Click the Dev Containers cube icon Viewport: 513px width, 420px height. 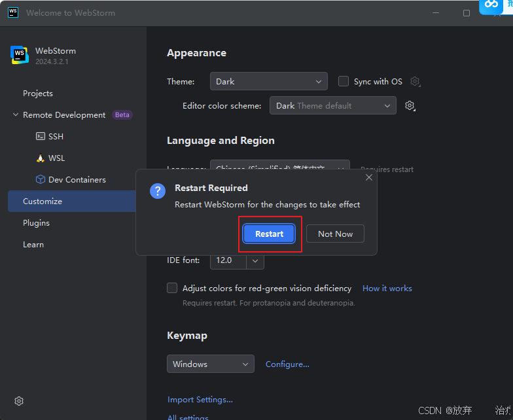[41, 179]
